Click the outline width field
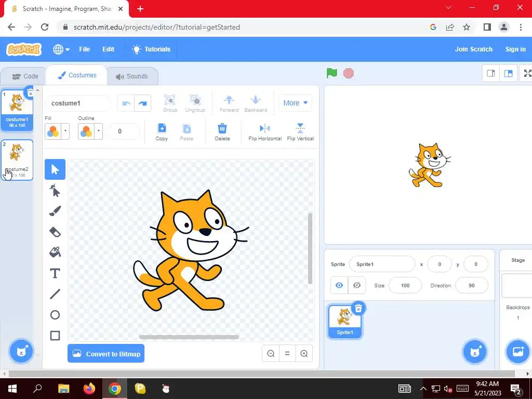This screenshot has width=532, height=399. [123, 131]
